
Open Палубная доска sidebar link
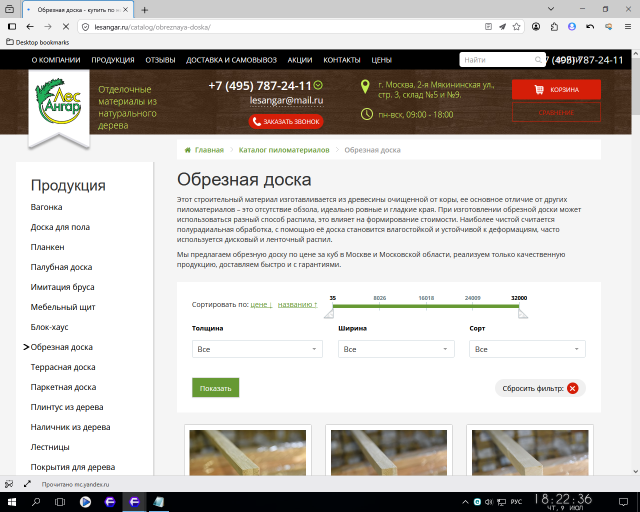(61, 267)
